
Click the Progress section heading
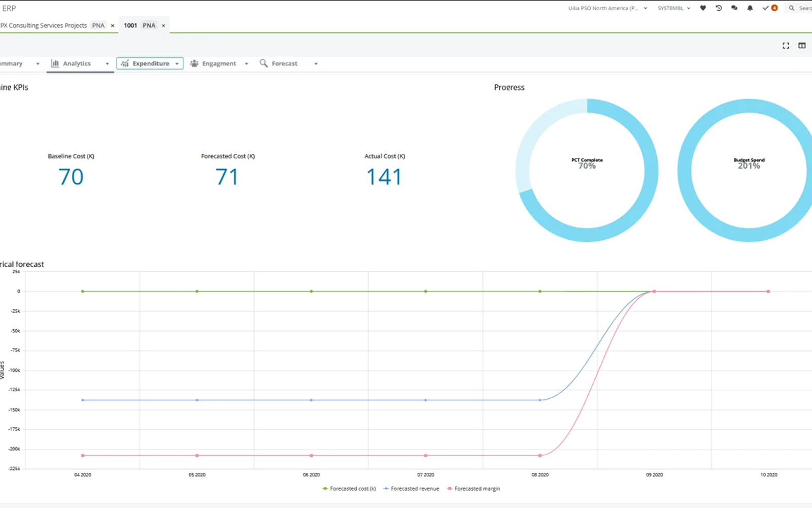coord(509,87)
